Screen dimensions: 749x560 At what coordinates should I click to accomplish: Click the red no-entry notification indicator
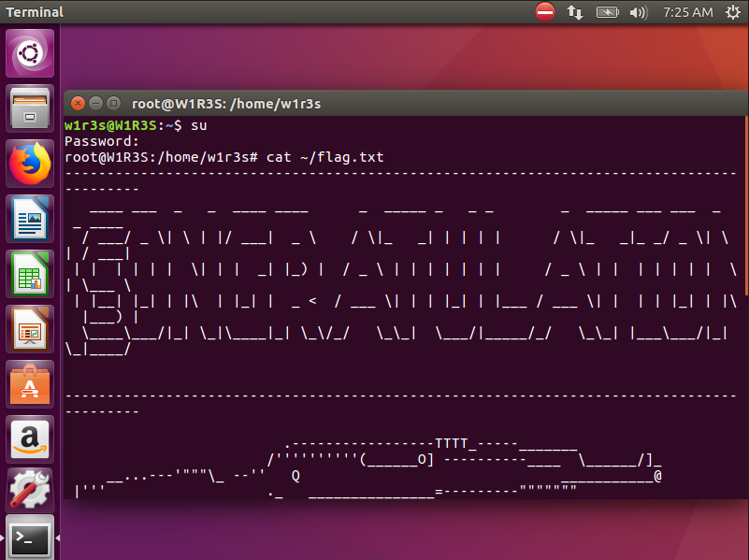click(x=545, y=12)
